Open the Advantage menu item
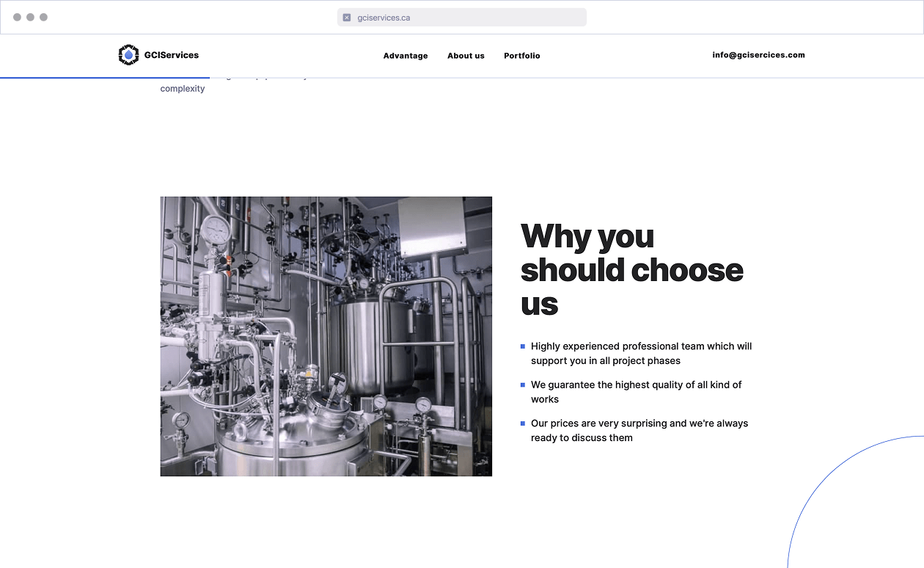 (x=406, y=56)
